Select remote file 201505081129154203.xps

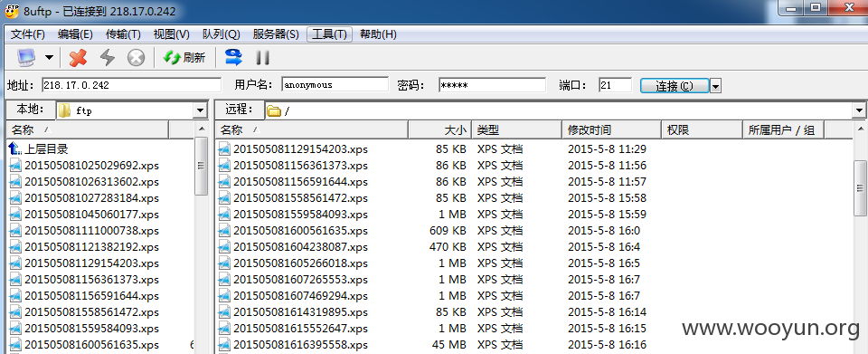click(300, 149)
